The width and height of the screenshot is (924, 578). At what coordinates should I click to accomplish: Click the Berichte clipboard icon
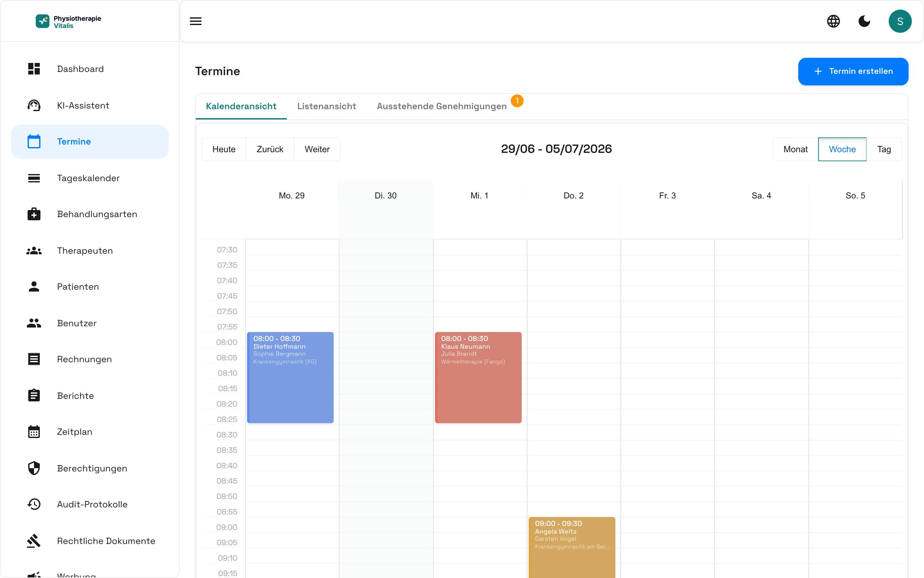tap(34, 396)
